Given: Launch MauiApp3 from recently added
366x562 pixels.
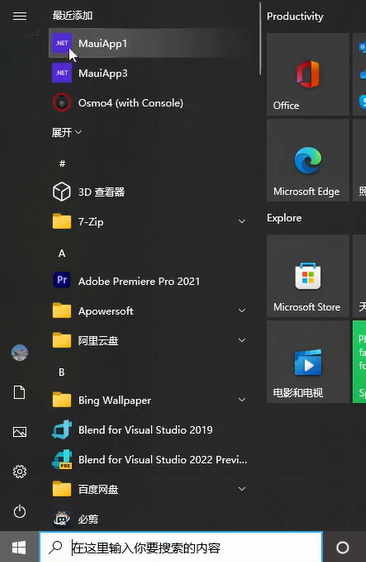Looking at the screenshot, I should (x=149, y=73).
